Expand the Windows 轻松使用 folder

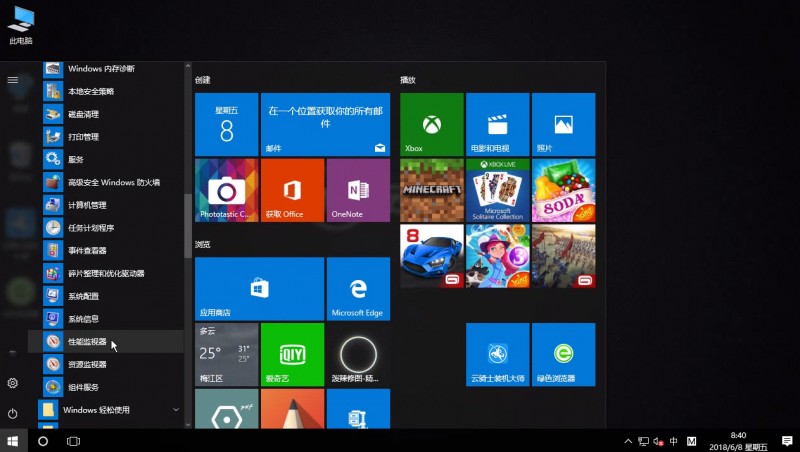[106, 410]
